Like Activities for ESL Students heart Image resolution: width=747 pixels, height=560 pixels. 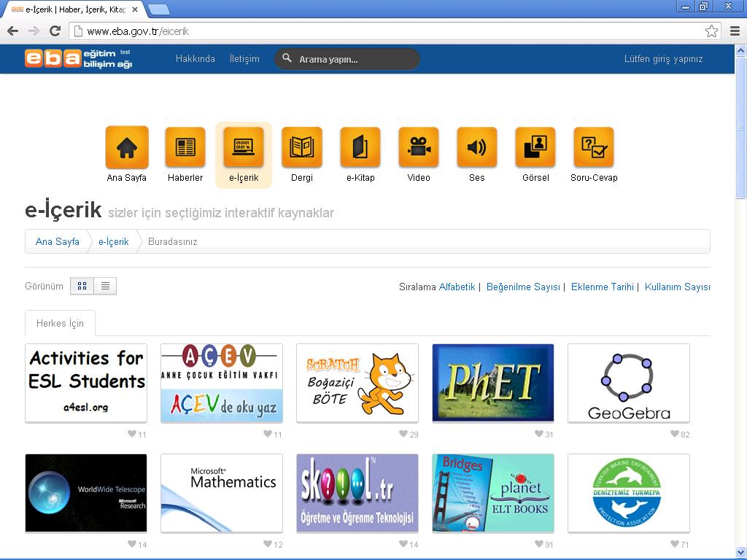132,434
